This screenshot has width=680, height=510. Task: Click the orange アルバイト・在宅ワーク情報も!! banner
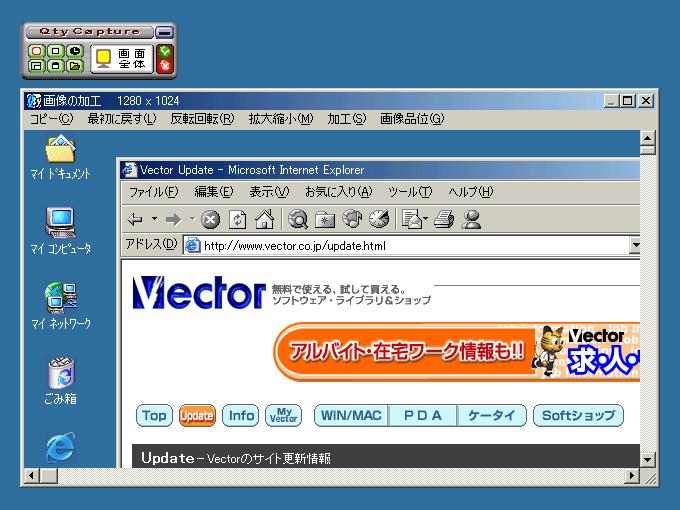(456, 352)
